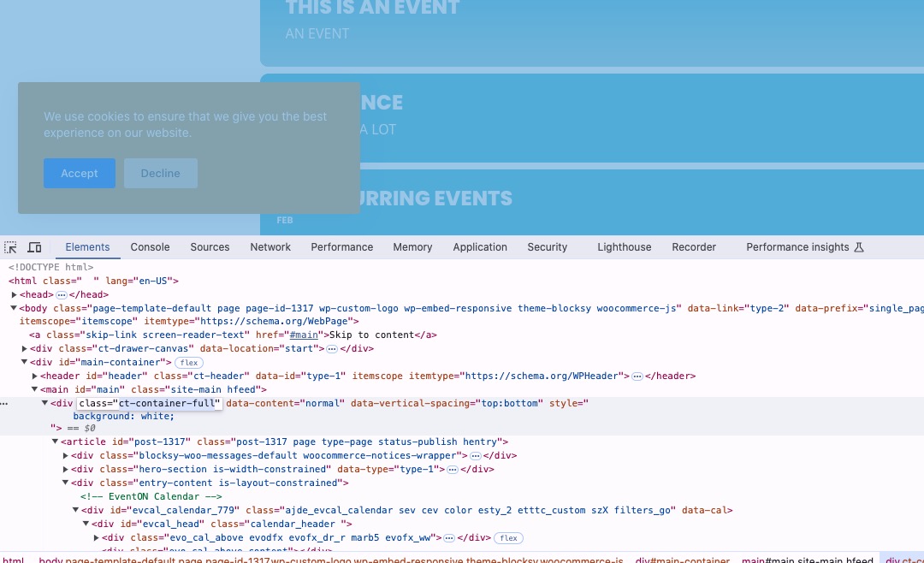Open the THIS IS AN EVENT card
924x563 pixels.
pos(592,33)
